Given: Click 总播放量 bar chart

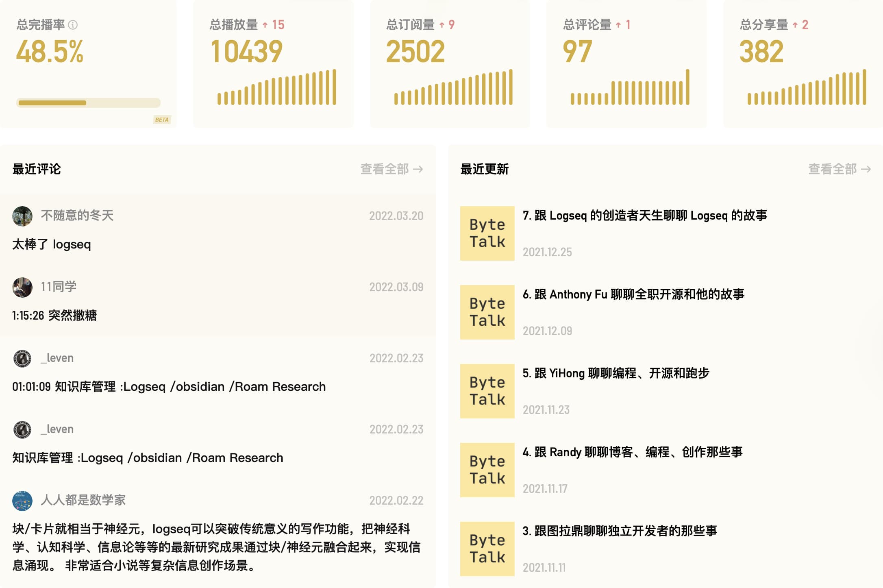Looking at the screenshot, I should (x=276, y=87).
